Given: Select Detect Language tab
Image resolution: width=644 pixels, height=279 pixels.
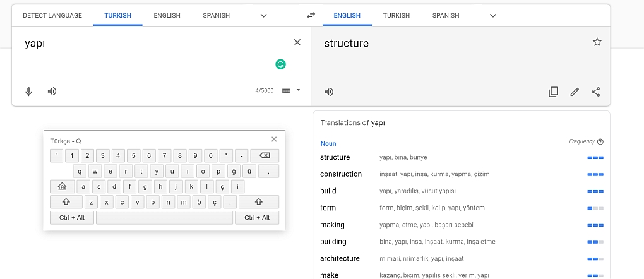Looking at the screenshot, I should 52,15.
